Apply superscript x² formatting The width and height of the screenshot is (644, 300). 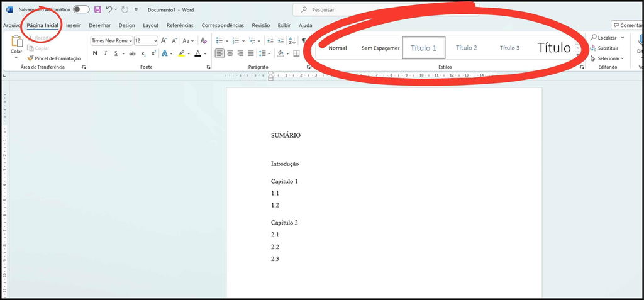153,53
